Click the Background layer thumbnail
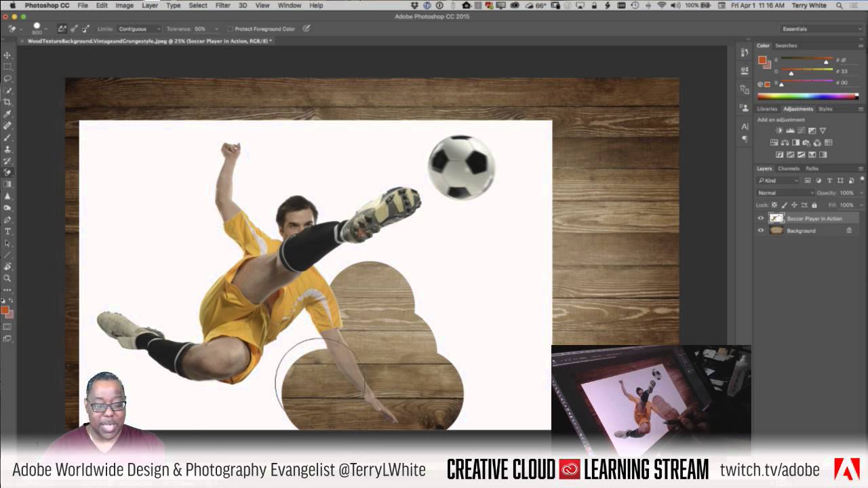Image resolution: width=868 pixels, height=488 pixels. 776,230
